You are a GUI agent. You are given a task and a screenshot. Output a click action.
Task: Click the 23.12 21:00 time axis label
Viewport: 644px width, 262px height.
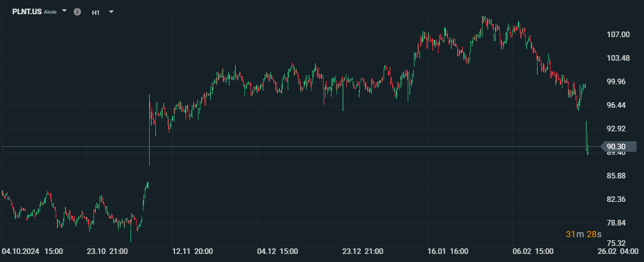[x=363, y=251]
